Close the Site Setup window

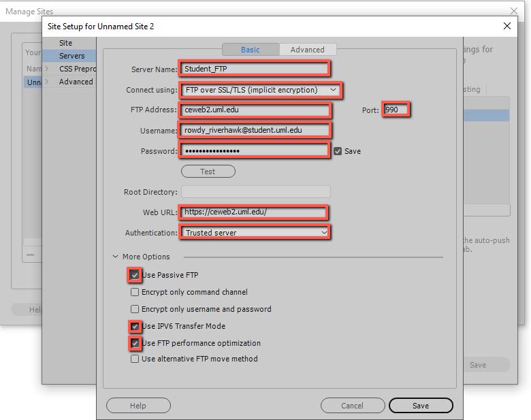pos(507,26)
